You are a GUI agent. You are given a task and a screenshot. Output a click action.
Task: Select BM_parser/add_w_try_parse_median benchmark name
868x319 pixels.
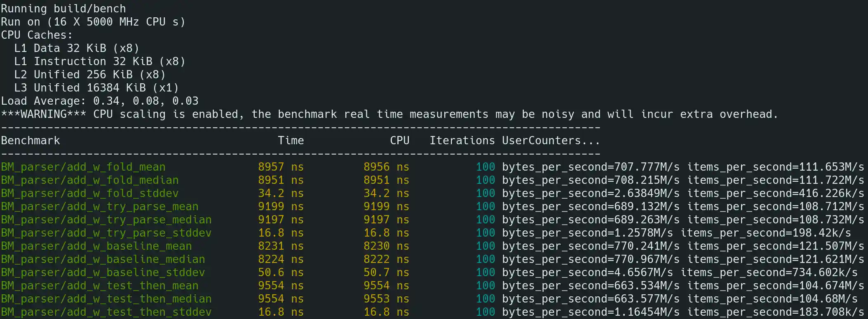(106, 220)
